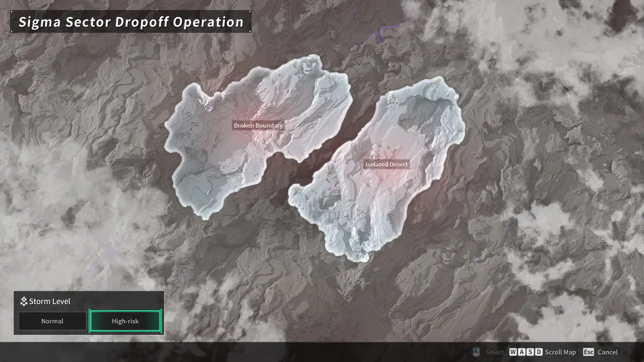Viewport: 644px width, 362px height.
Task: Choose the Isolated Desert name label
Action: 386,164
